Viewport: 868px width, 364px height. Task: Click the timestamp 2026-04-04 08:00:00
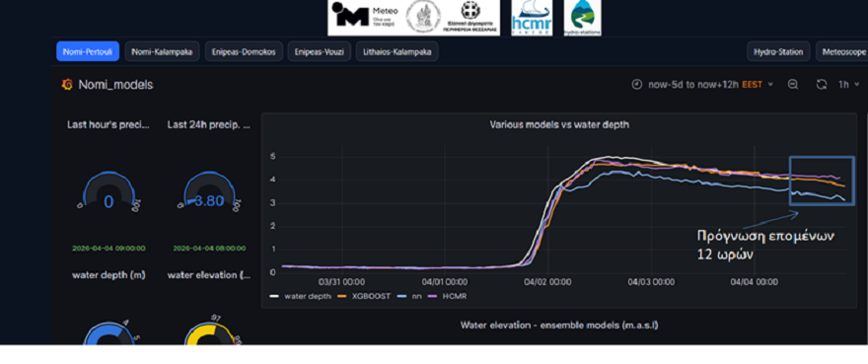click(x=209, y=249)
